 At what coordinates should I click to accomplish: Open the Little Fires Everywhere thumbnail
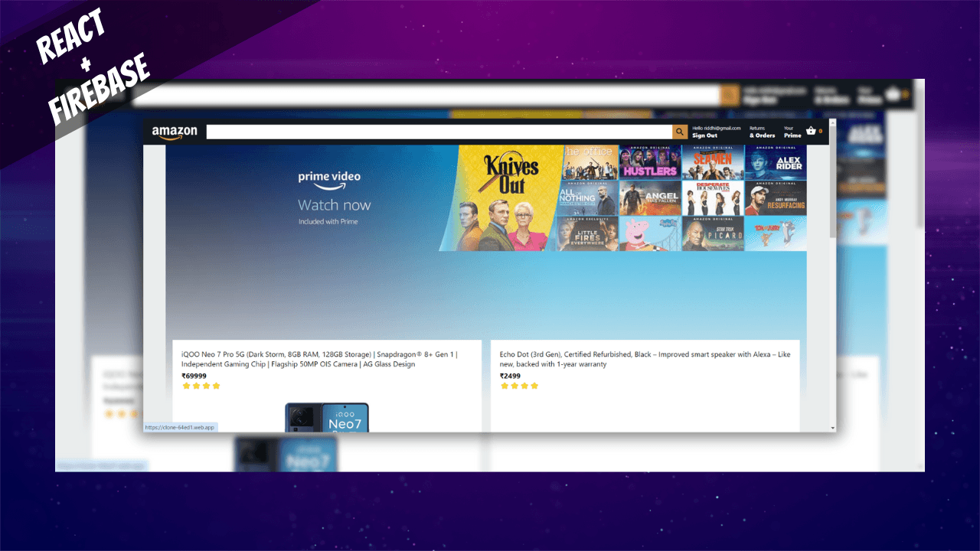[588, 233]
